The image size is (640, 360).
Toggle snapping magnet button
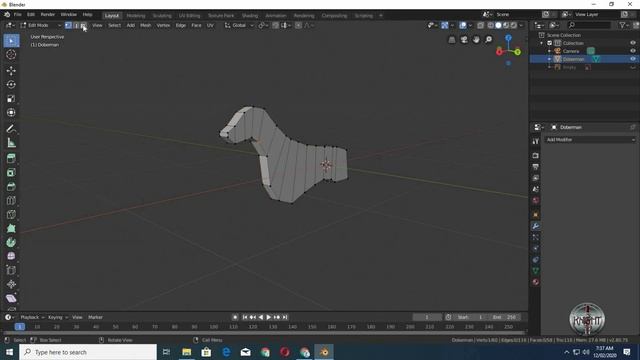pyautogui.click(x=276, y=25)
